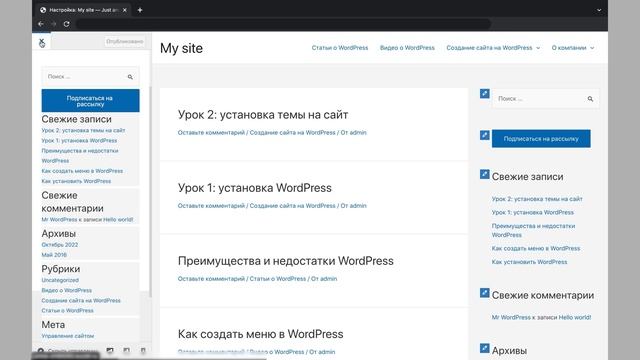Viewport: 640px width, 360px height.
Task: Click the Подписаться на рассылку button in customizer panel
Action: 90,100
